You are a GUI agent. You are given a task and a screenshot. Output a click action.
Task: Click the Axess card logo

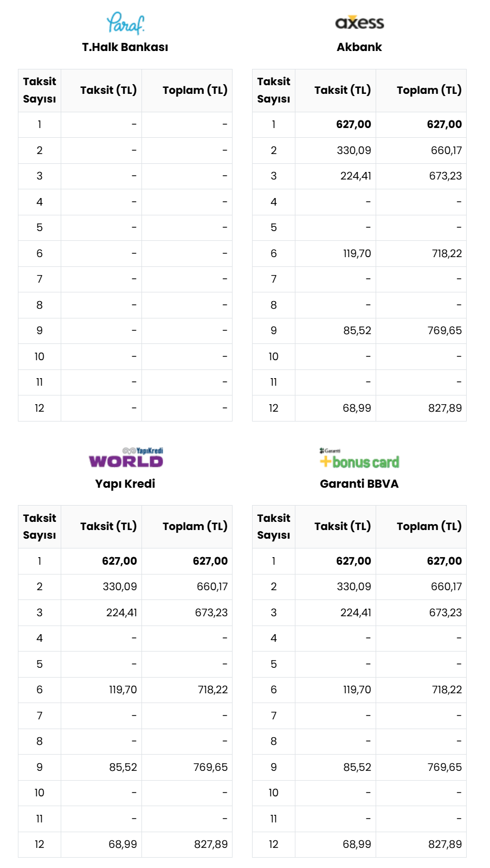click(359, 22)
